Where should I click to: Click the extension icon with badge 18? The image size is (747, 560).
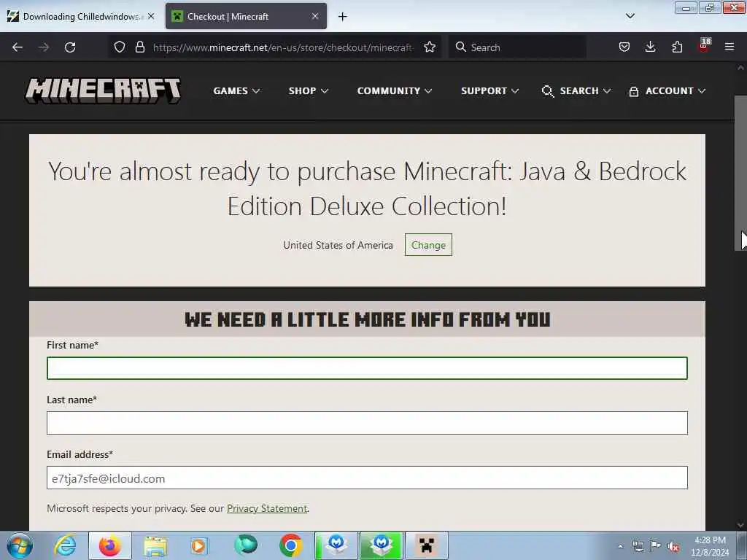coord(704,46)
